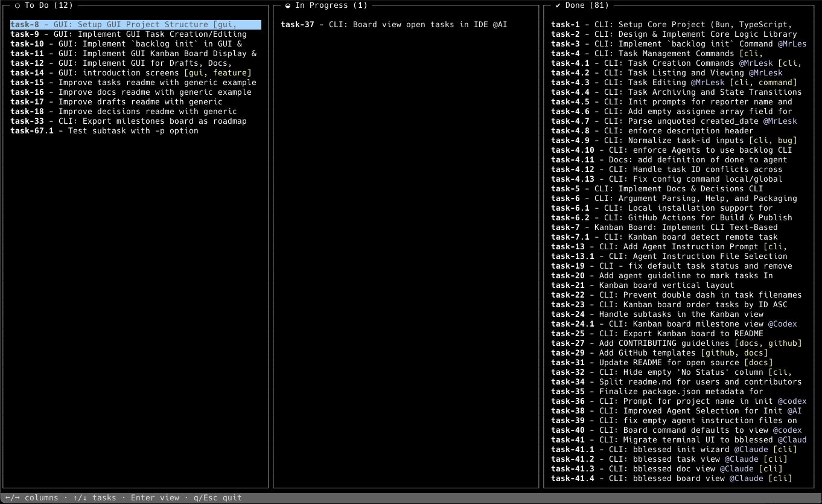Click the In Progress half-circle icon
Viewport: 822px width, 504px height.
click(288, 5)
